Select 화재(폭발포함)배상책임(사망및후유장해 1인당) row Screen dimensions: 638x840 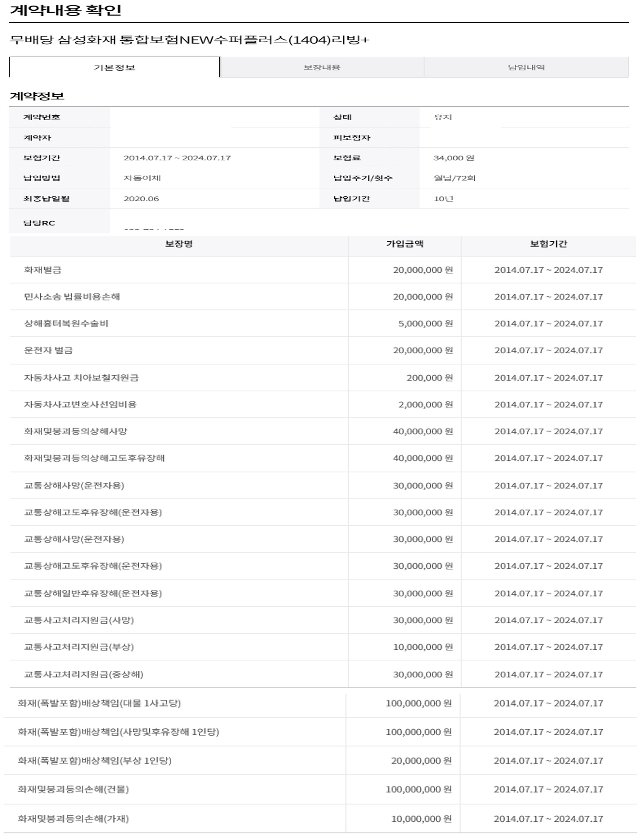(x=320, y=732)
